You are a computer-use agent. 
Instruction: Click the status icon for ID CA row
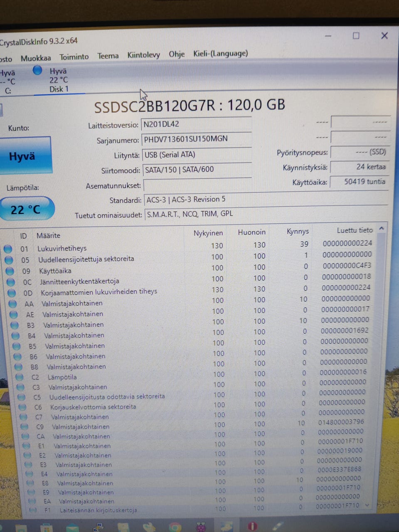tap(26, 436)
